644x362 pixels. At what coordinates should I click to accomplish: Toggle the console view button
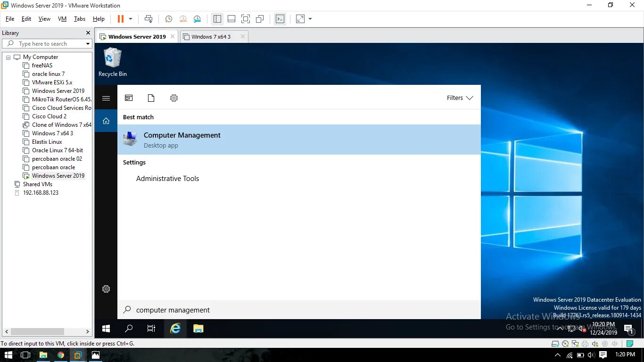(x=280, y=19)
